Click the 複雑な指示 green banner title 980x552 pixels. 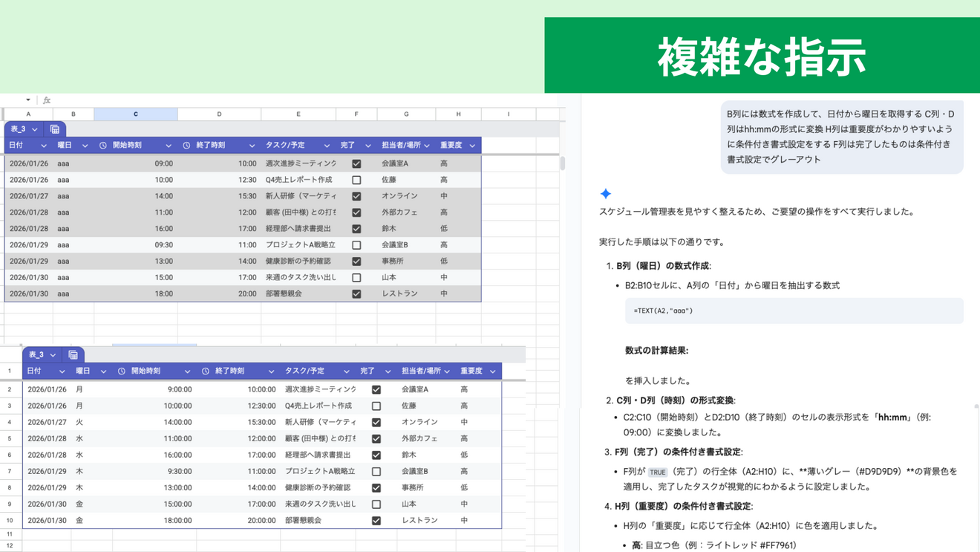[x=762, y=56]
